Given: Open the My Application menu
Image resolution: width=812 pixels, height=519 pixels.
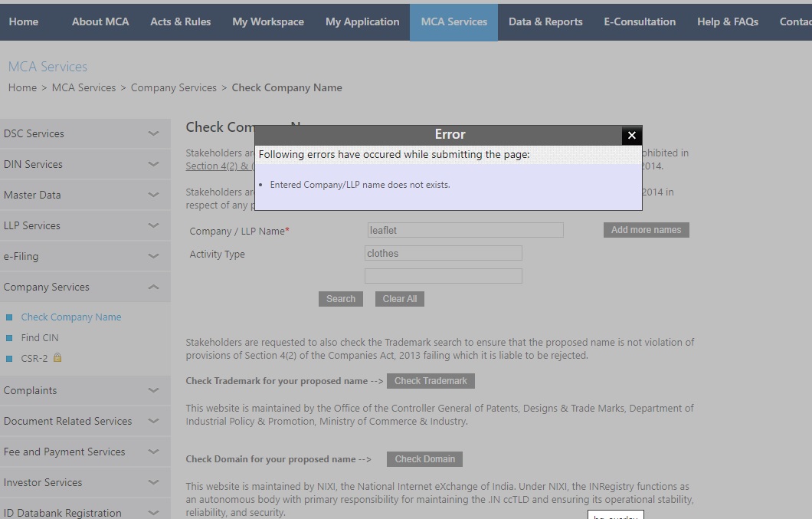Looking at the screenshot, I should tap(362, 21).
